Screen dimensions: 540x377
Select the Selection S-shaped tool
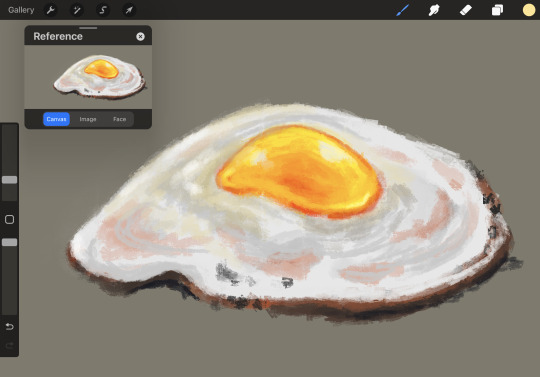click(103, 10)
